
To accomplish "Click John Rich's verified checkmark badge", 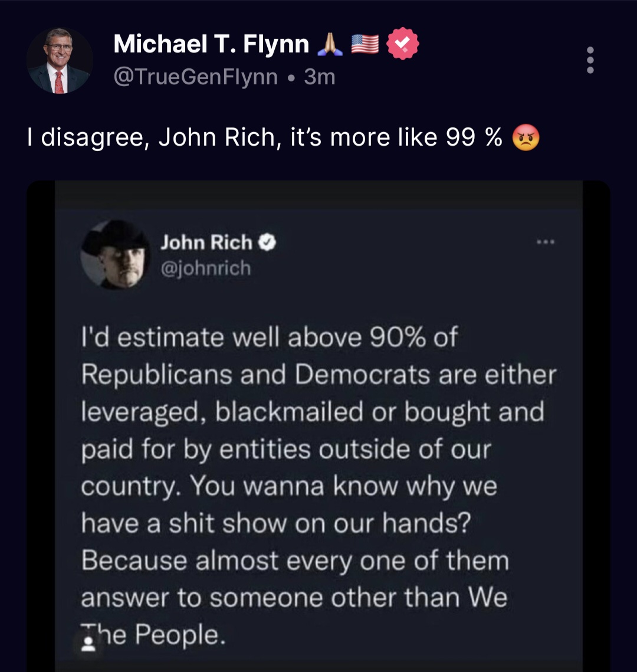I will click(x=269, y=241).
